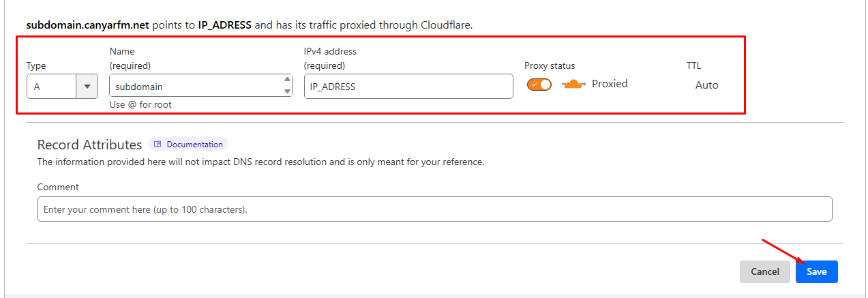Screen dimensions: 868x298
Task: Open the Documentation link
Action: [x=194, y=145]
